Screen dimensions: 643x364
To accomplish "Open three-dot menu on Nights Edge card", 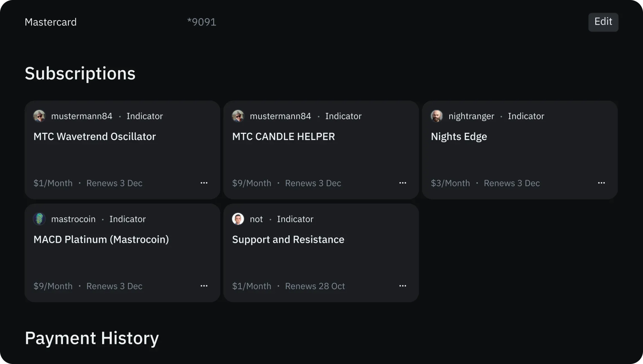I will [x=601, y=183].
